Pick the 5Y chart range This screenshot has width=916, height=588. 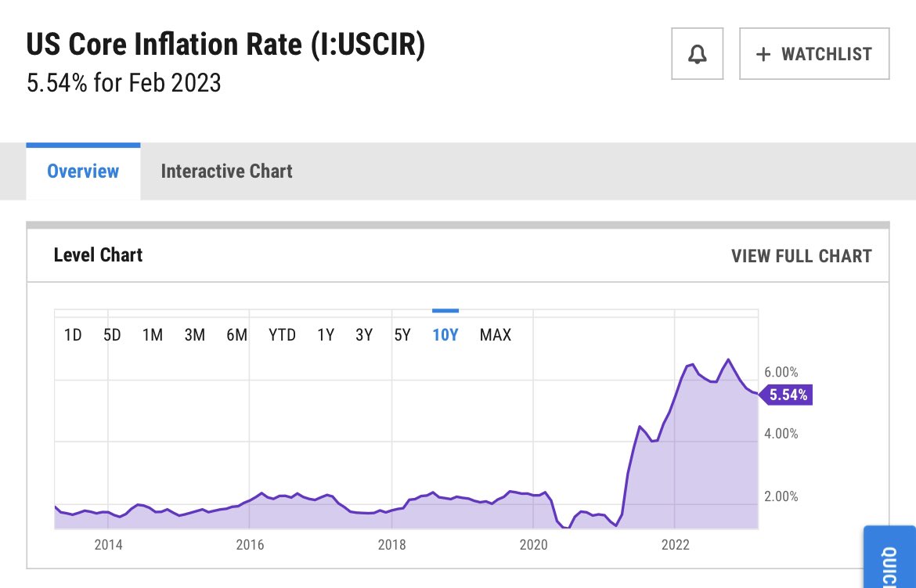402,335
